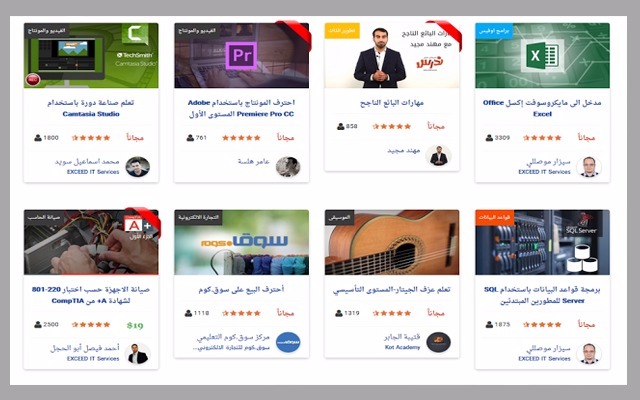Click the SQL Server course thumbnail
The height and width of the screenshot is (400, 640).
542,242
